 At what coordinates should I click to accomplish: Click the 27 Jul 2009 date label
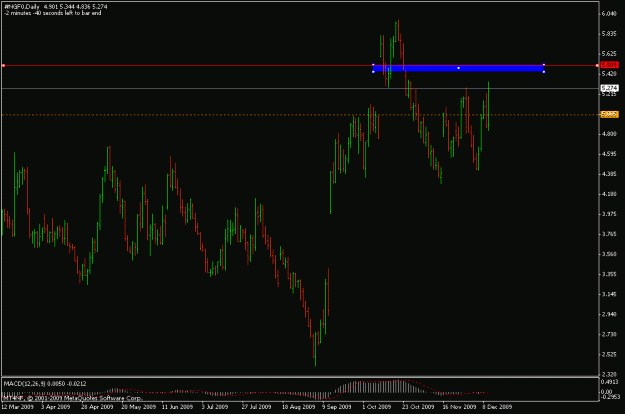(x=256, y=407)
